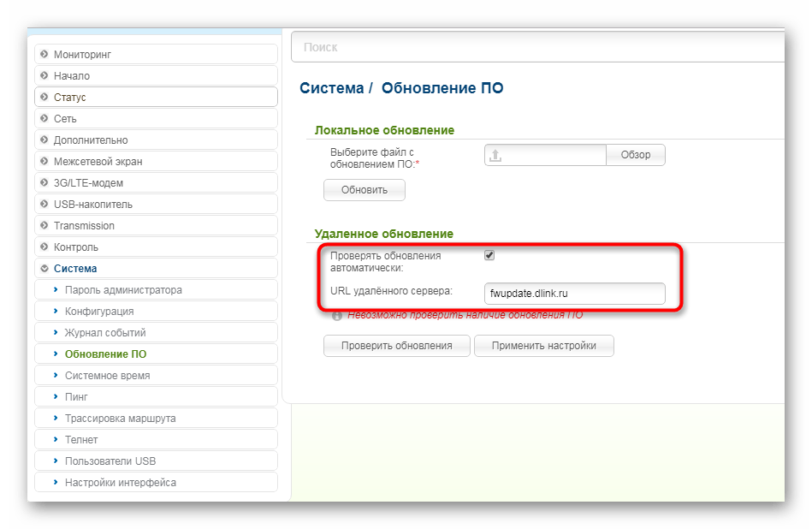Expand the Сеть sidebar section
812x529 pixels.
tap(65, 119)
